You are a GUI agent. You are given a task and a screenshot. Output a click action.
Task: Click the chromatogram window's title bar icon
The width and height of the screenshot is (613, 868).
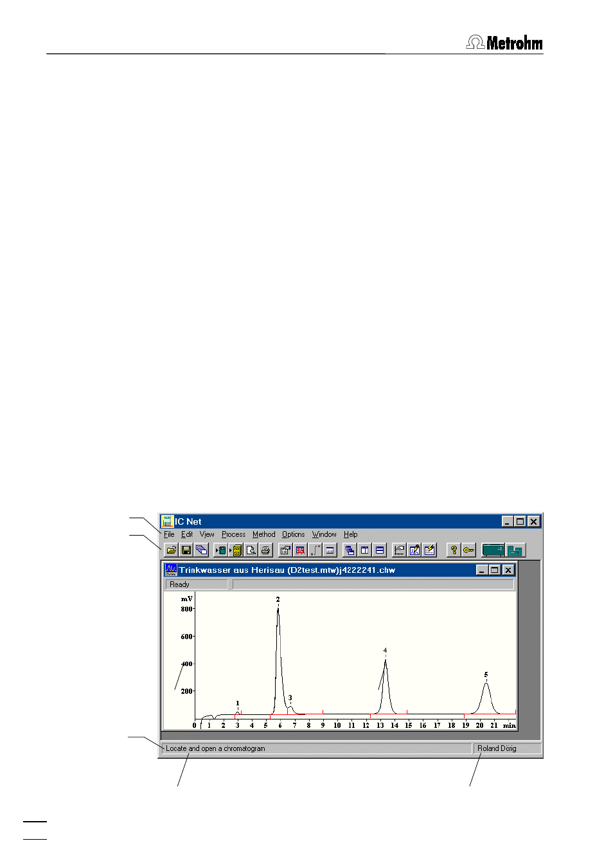[171, 570]
